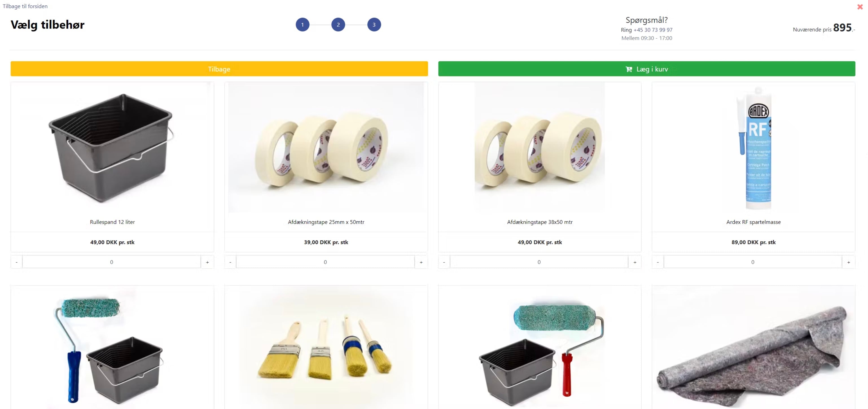Increase quantity of Ardex RF spartelmasse
Image resolution: width=868 pixels, height=409 pixels.
849,262
